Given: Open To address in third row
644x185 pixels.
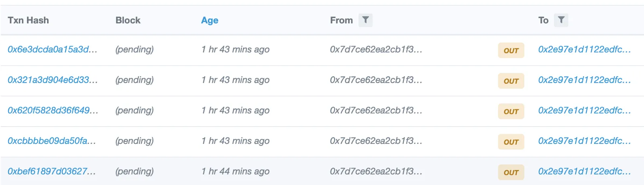Looking at the screenshot, I should pyautogui.click(x=584, y=110).
